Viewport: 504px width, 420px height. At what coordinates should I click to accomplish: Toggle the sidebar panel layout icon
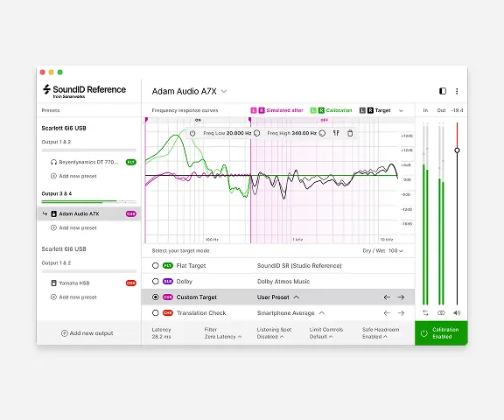[x=443, y=91]
